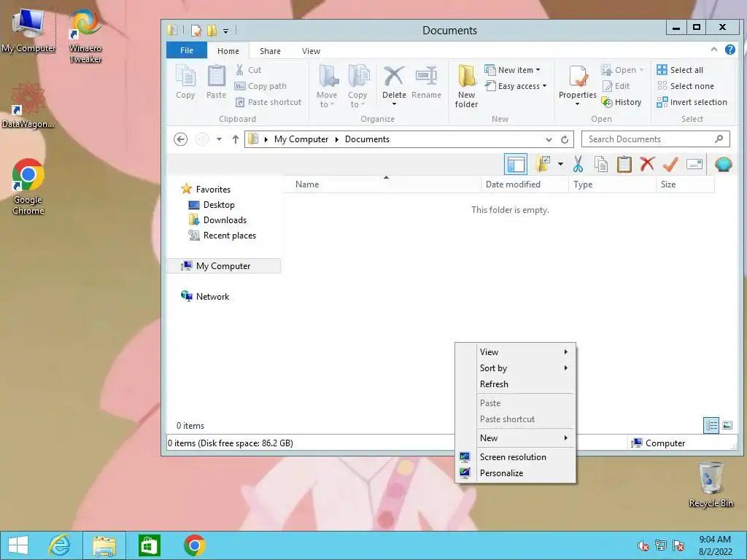Go up one folder level

click(x=236, y=139)
